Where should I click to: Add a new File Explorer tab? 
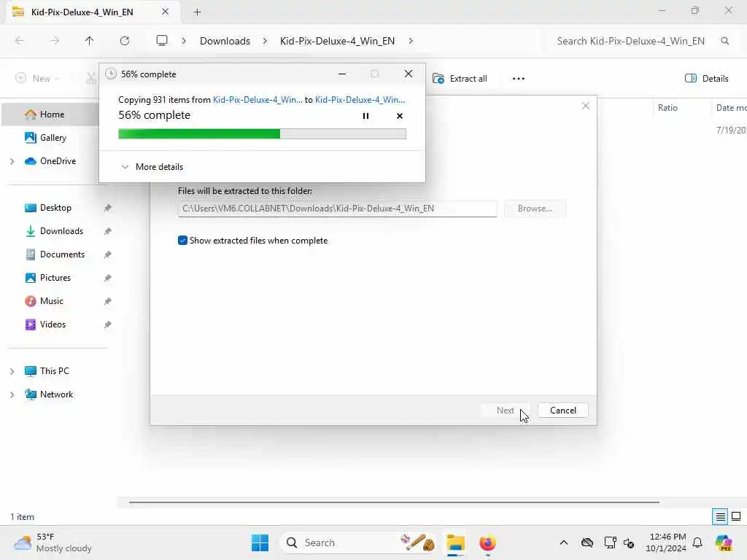[x=197, y=12]
